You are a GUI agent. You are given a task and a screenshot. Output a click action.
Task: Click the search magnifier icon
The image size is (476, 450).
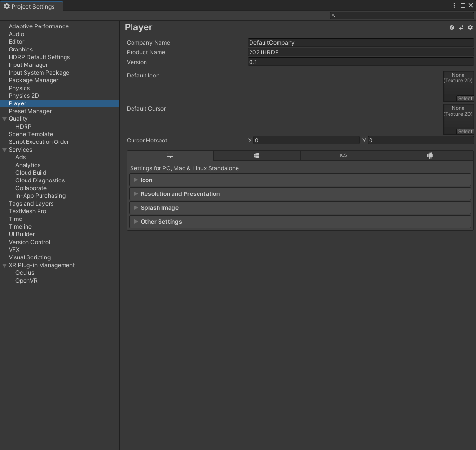coord(333,15)
